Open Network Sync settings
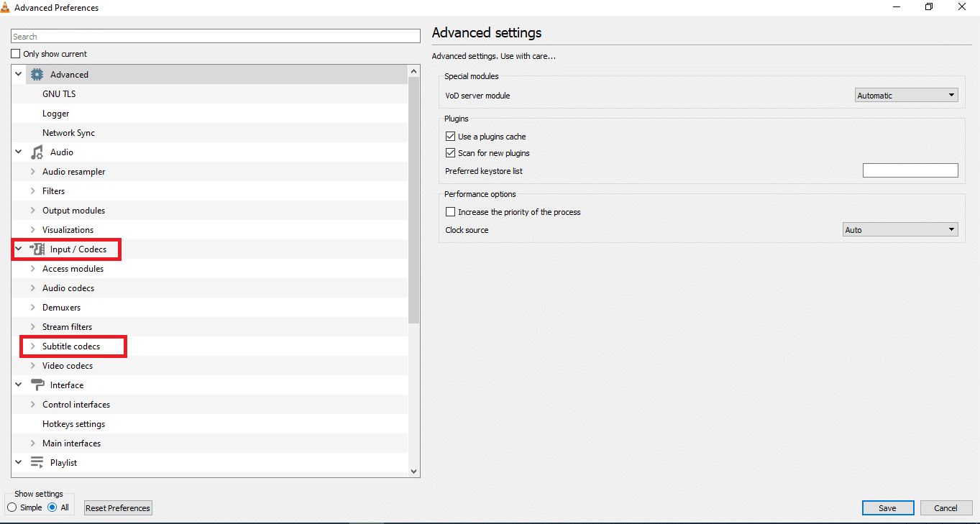Viewport: 980px width, 524px height. point(68,133)
